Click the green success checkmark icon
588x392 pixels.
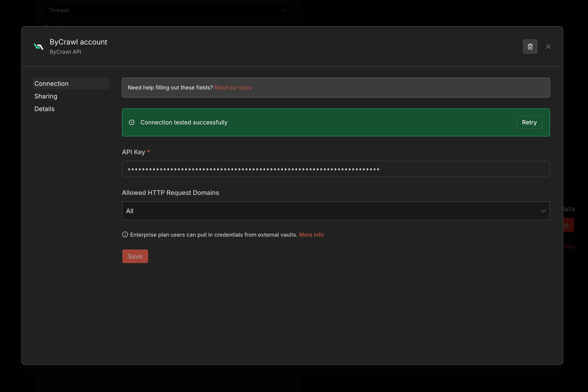tap(131, 122)
